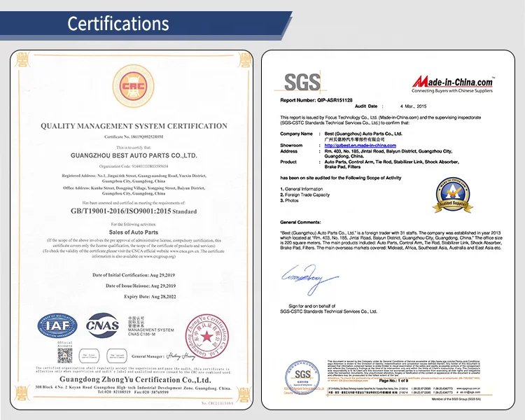Click 'Page No.: 1 of 9' text

click(x=393, y=381)
